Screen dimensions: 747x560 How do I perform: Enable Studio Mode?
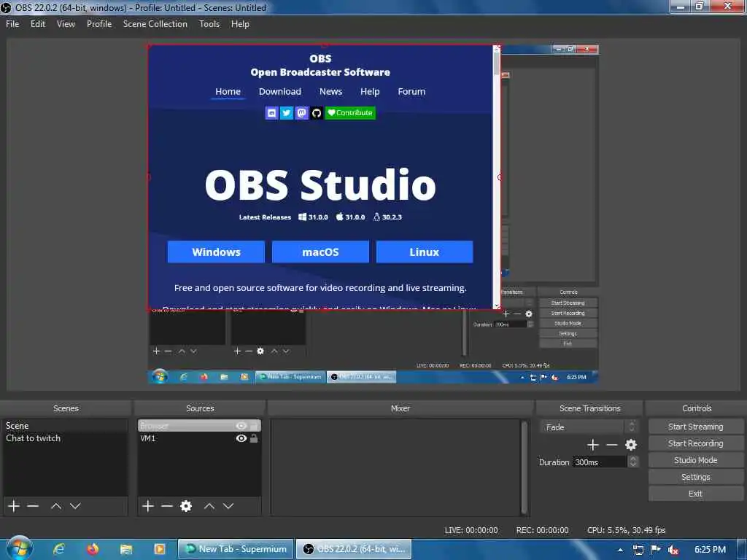tap(695, 460)
